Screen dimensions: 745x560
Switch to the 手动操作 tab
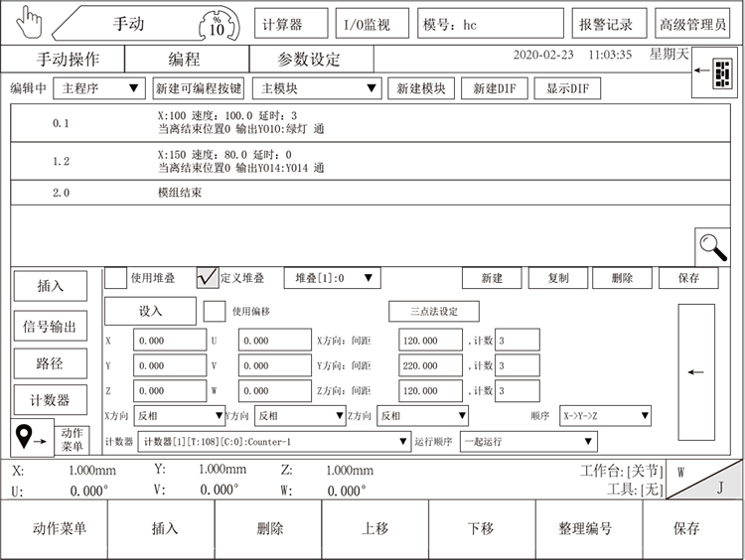coord(69,60)
